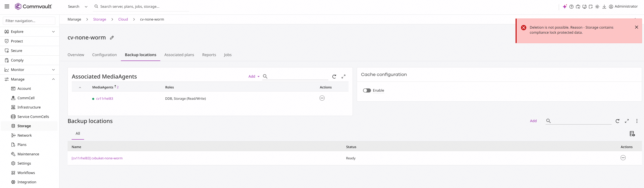Switch to the Associated plans tab
The height and width of the screenshot is (188, 644).
pos(179,55)
